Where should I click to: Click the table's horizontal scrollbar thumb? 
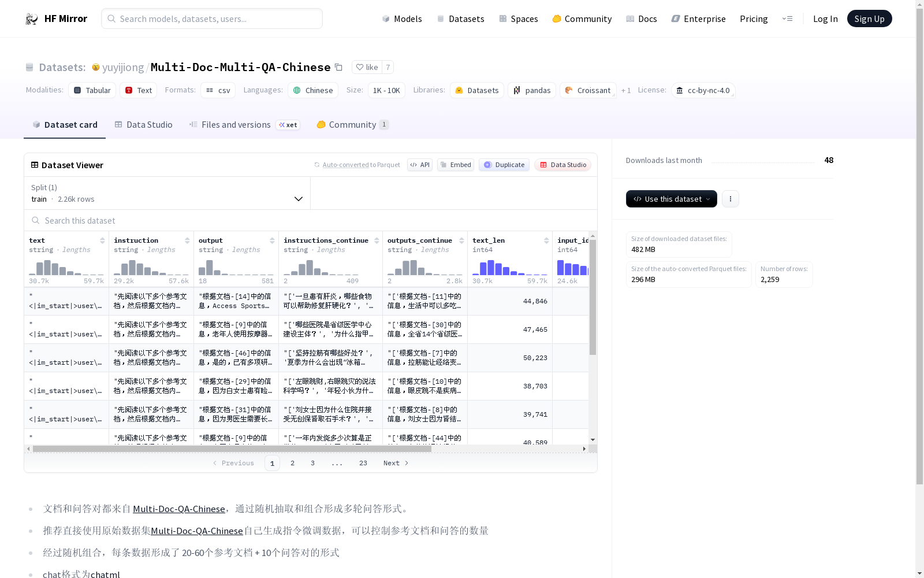pos(232,449)
